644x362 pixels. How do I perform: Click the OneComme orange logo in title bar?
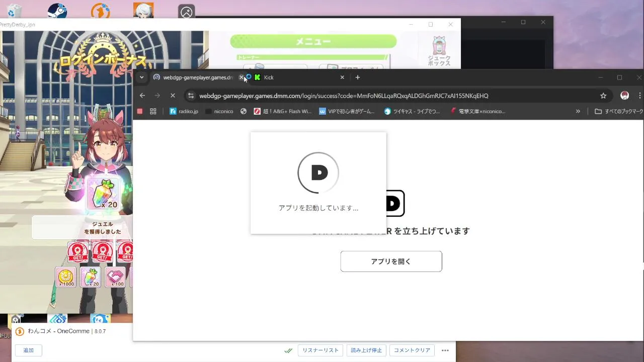[20, 331]
